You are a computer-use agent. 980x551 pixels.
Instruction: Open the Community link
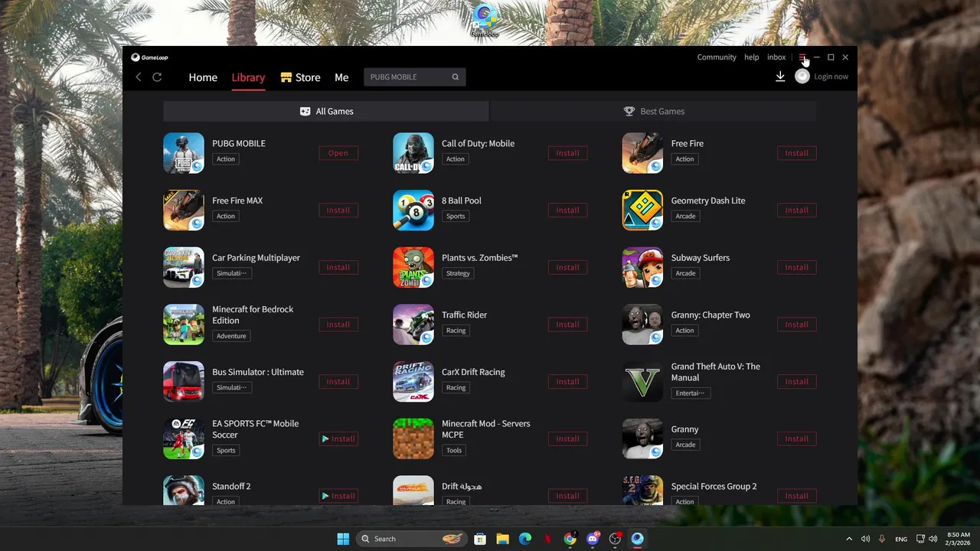717,57
